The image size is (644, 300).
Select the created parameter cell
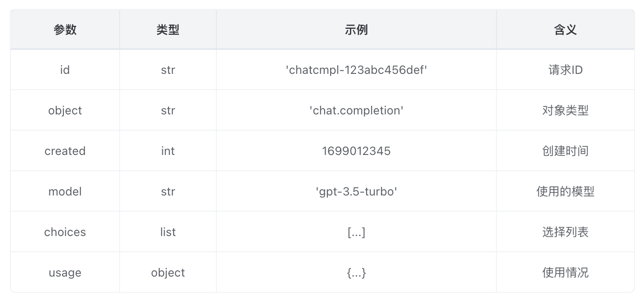click(x=65, y=151)
